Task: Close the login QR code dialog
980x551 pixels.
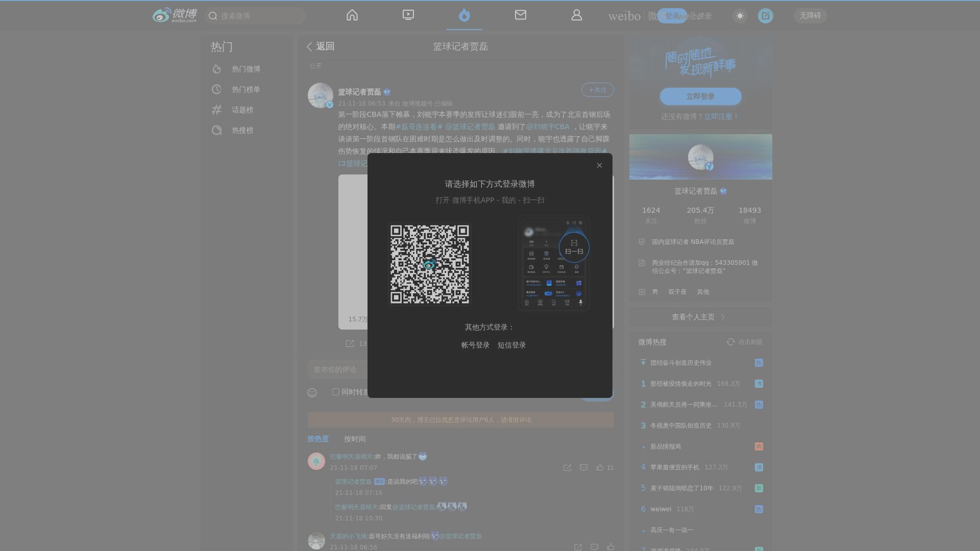Action: point(599,165)
